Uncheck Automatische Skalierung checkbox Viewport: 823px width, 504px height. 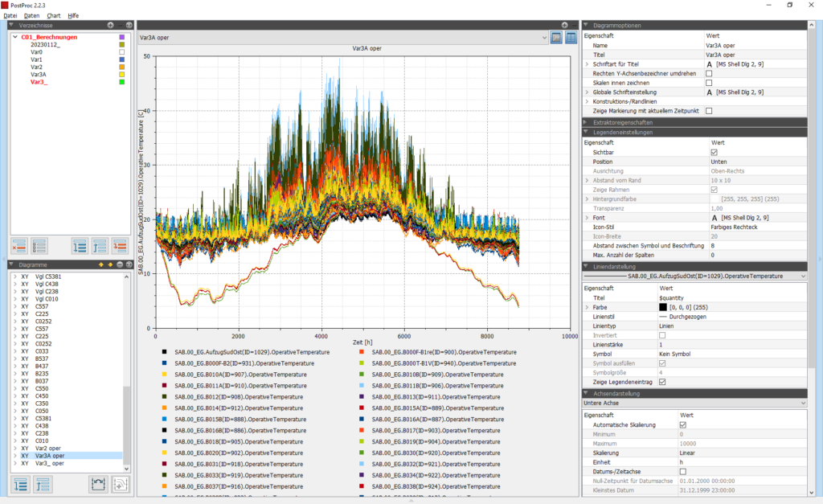tap(683, 424)
